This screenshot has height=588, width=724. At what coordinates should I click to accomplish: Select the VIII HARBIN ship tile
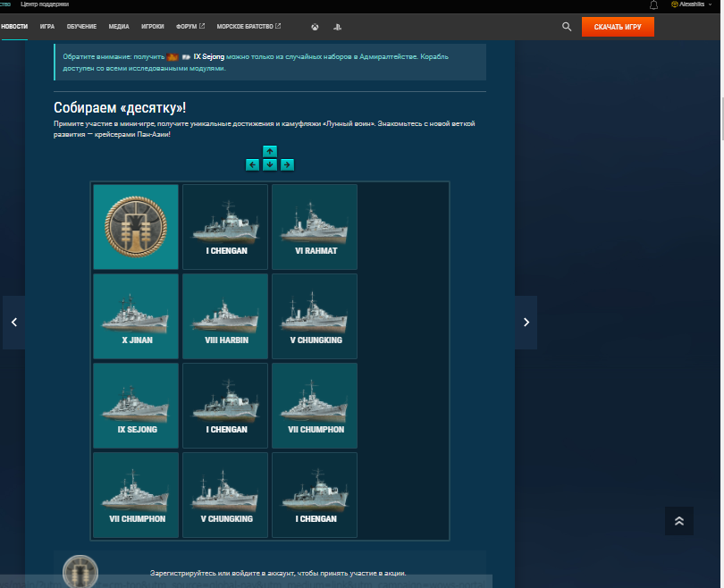point(225,316)
